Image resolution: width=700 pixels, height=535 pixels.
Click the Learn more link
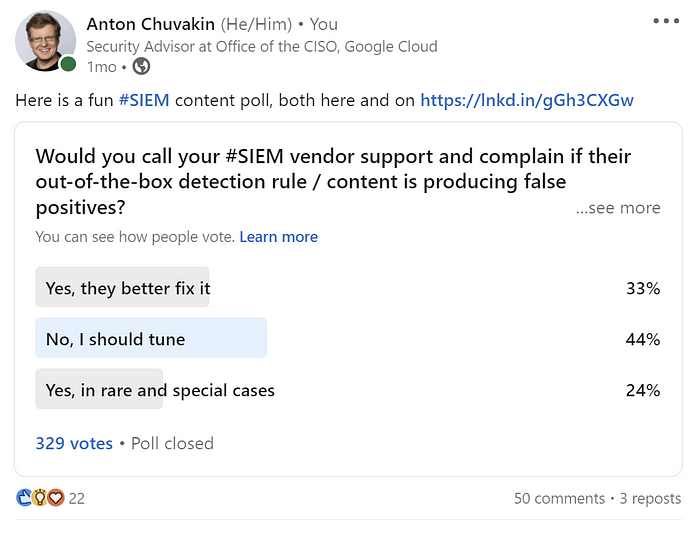tap(279, 237)
